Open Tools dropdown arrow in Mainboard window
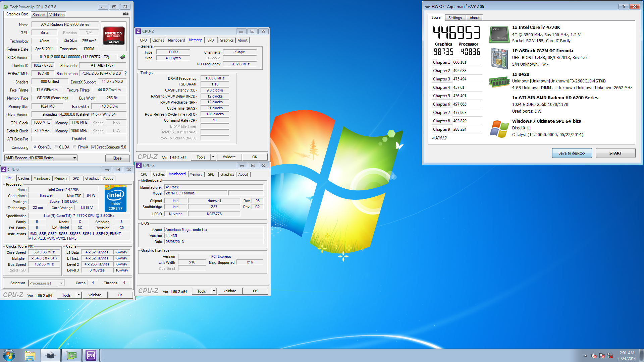This screenshot has height=362, width=644. [214, 291]
